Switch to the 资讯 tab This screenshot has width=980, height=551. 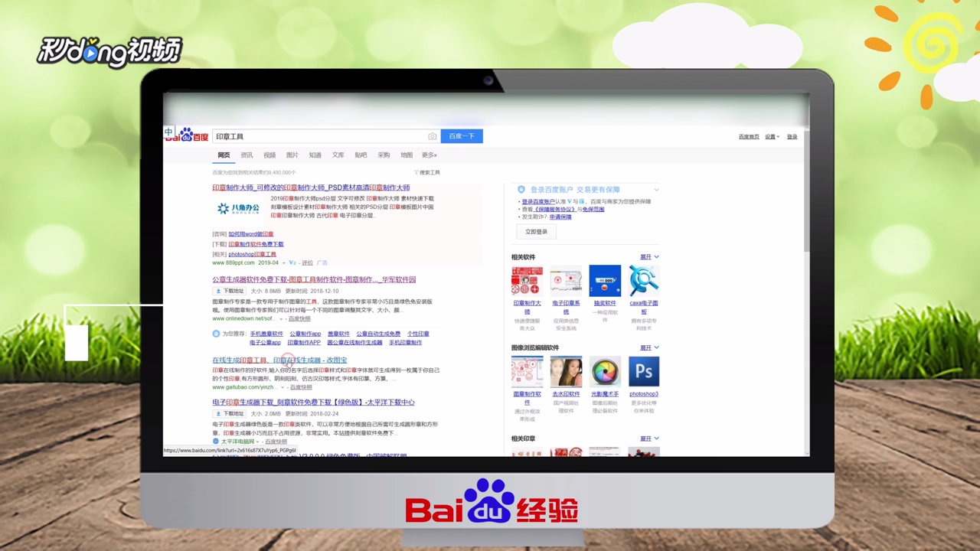click(247, 155)
